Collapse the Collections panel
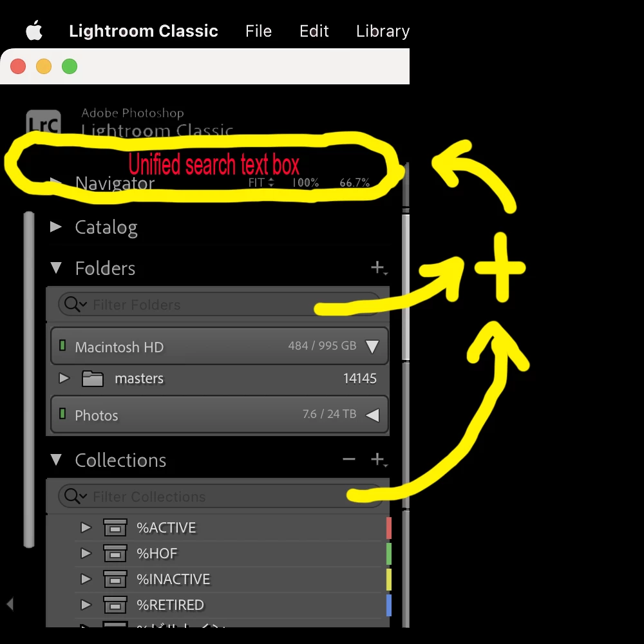 [56, 459]
